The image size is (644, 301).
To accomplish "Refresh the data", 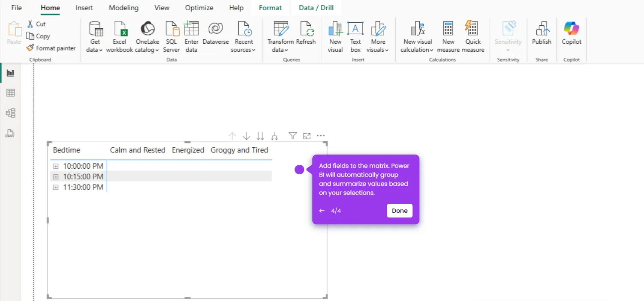I will click(x=306, y=33).
